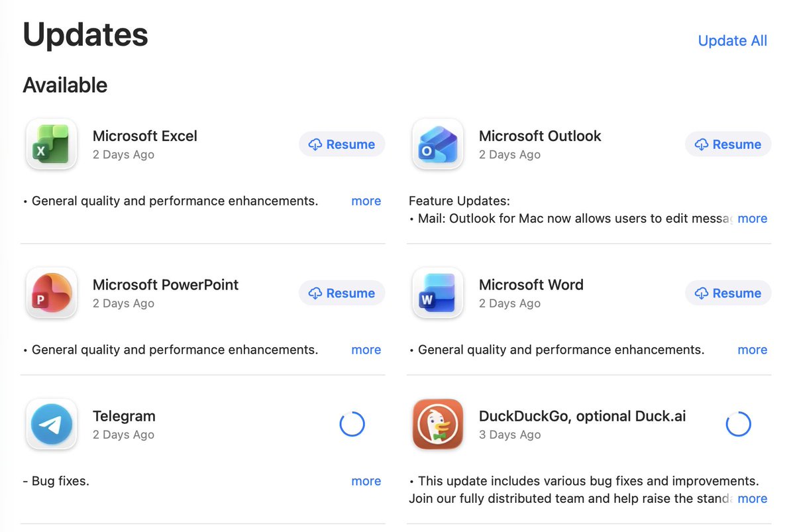Resume the Microsoft Excel update
The image size is (795, 532).
click(x=342, y=144)
